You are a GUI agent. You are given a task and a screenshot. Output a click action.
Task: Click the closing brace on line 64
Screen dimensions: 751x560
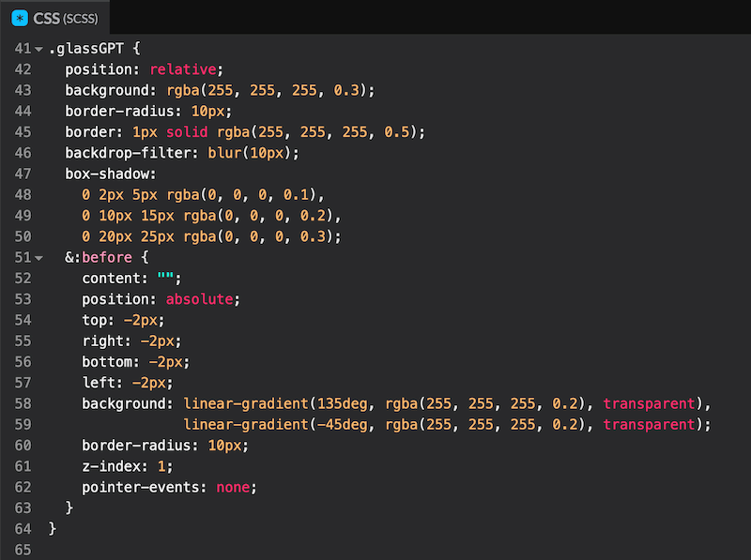[53, 529]
